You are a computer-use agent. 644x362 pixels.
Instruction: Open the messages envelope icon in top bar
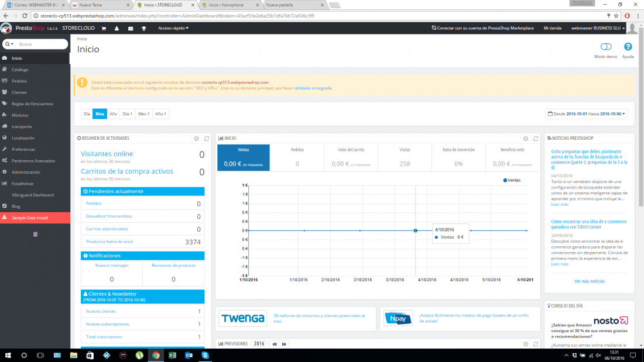[x=131, y=28]
